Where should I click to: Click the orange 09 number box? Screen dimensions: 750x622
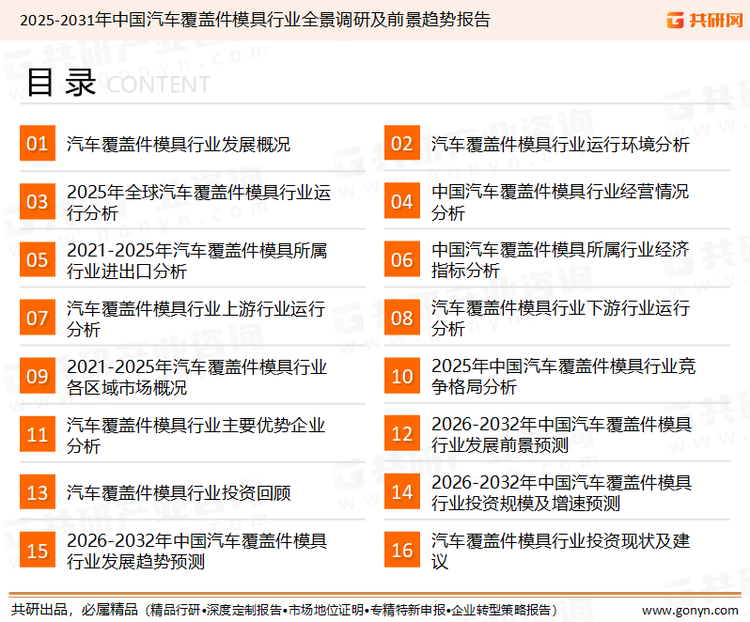click(37, 376)
